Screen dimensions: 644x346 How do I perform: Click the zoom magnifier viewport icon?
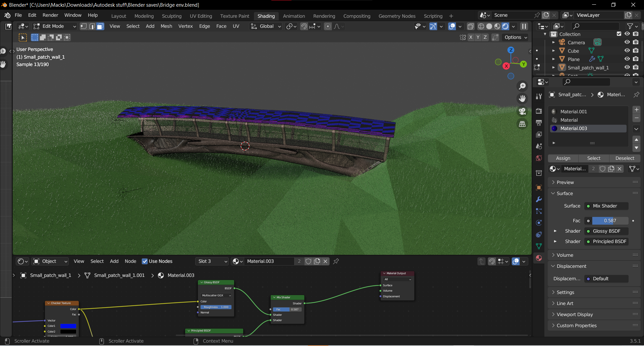[522, 86]
